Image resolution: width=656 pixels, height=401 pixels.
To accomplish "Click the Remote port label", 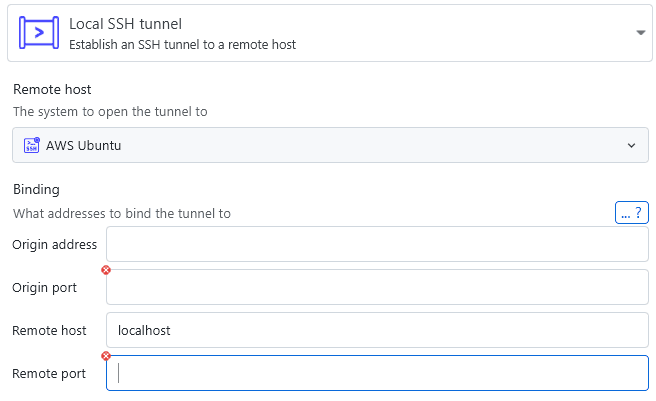I will (x=49, y=373).
